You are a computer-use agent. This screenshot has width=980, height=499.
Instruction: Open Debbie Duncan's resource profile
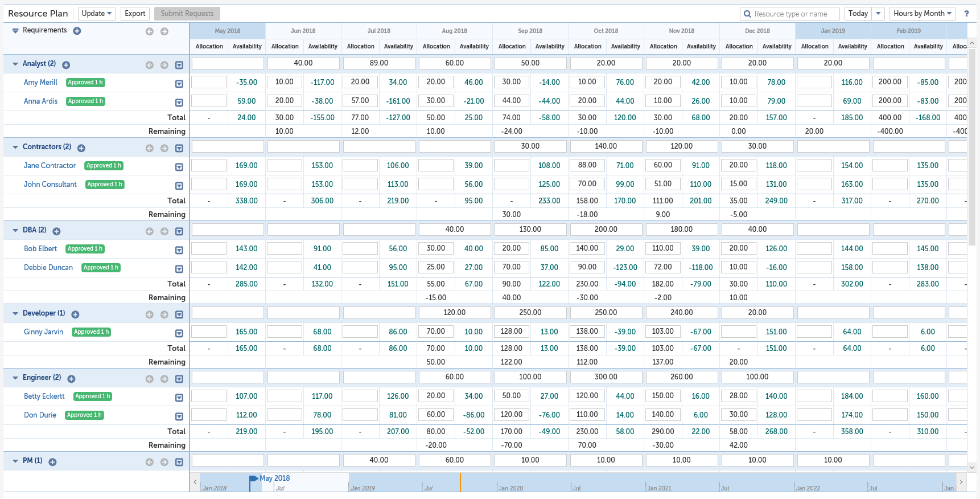click(x=48, y=268)
